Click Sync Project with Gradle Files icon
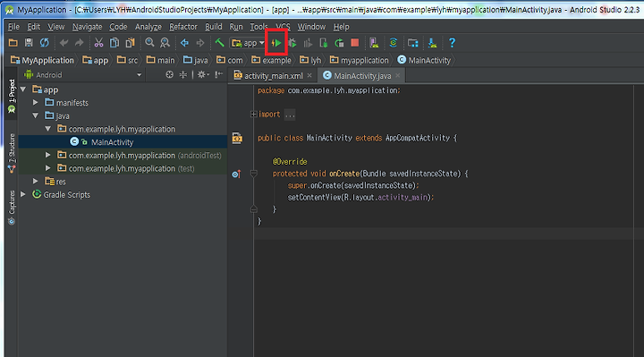Image resolution: width=644 pixels, height=357 pixels. (x=393, y=43)
